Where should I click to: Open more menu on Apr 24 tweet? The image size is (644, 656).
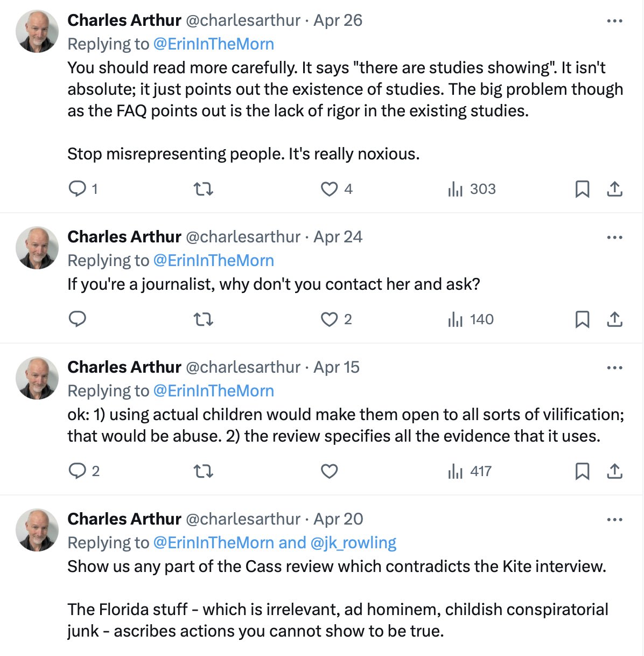click(614, 238)
